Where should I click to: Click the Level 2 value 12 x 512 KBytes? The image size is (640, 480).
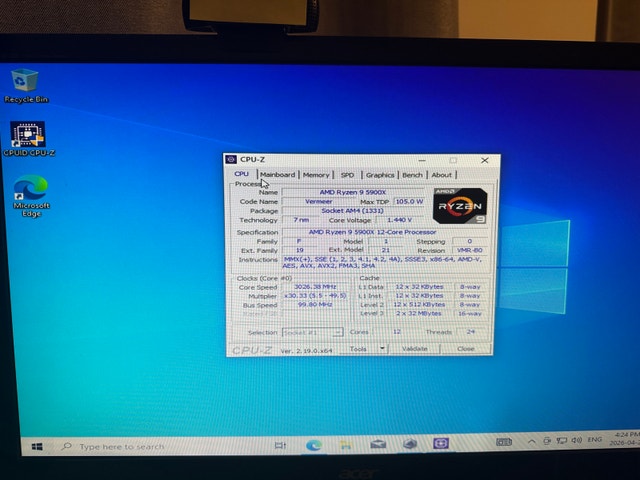[419, 305]
